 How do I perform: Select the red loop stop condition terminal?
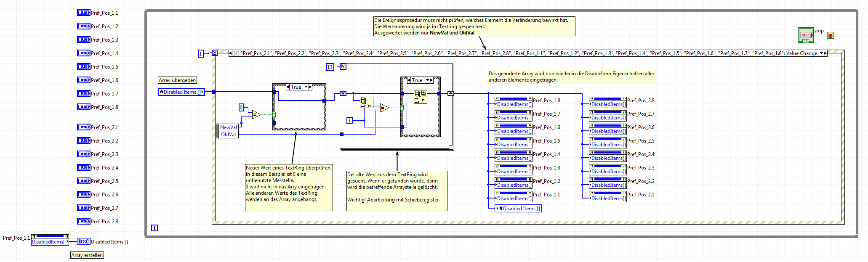[x=831, y=35]
